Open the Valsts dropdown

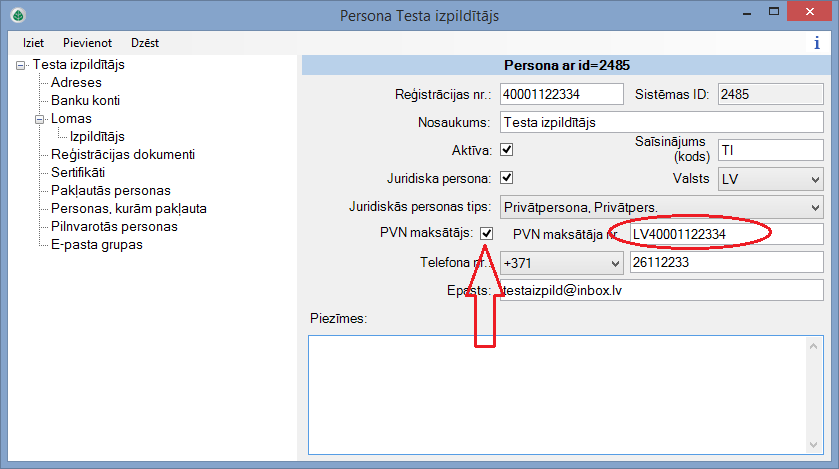(770, 179)
